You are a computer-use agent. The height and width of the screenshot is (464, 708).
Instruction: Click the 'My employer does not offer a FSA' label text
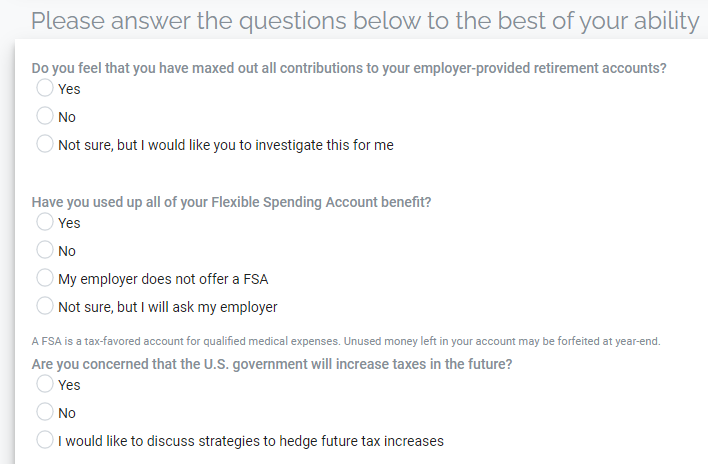coord(163,279)
